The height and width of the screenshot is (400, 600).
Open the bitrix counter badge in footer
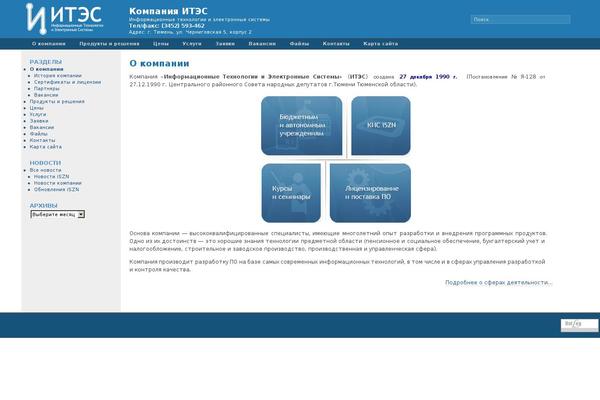point(579,325)
